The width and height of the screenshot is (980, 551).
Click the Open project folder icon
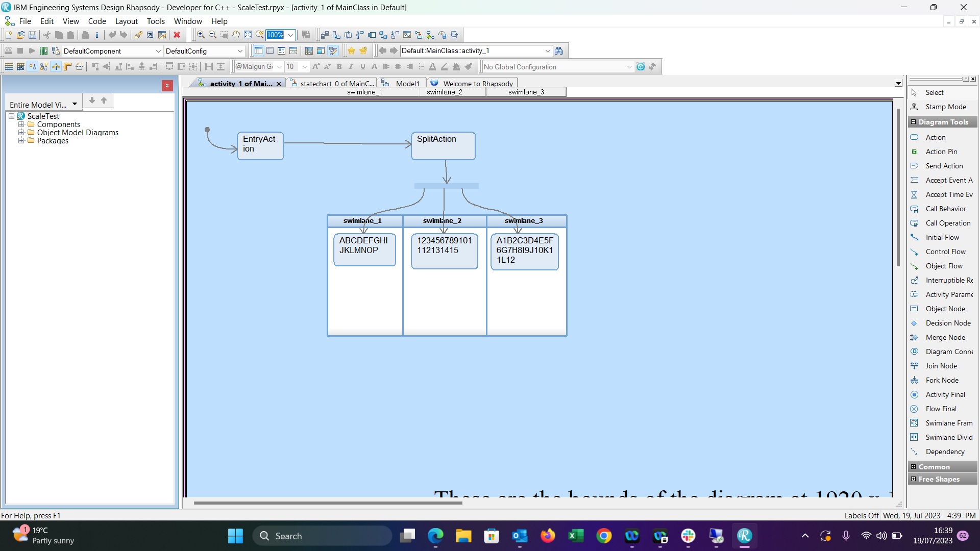click(x=20, y=35)
